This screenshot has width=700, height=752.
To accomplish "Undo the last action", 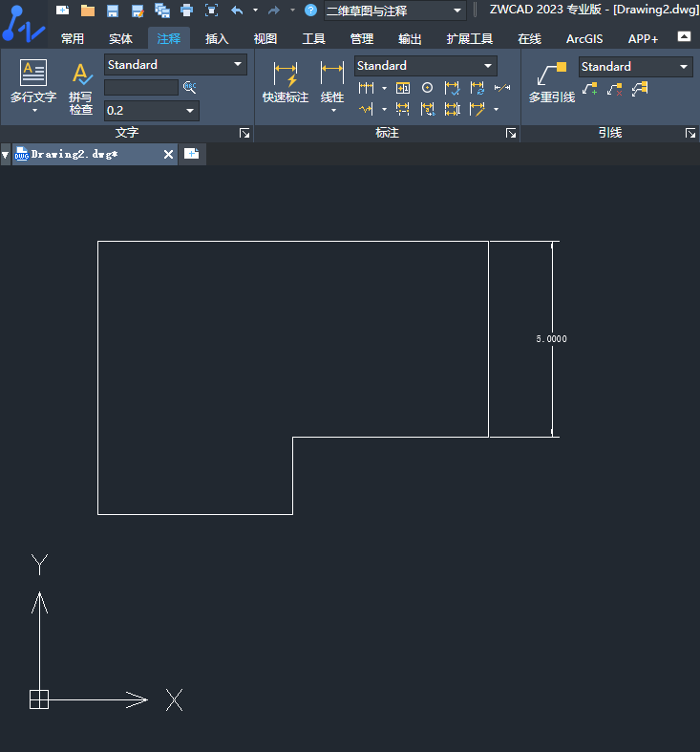I will [237, 11].
